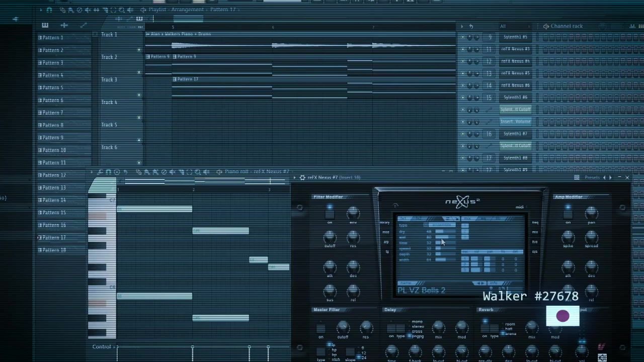Open the Sylenth1 #6 channel button
The width and height of the screenshot is (644, 362).
coord(515,98)
